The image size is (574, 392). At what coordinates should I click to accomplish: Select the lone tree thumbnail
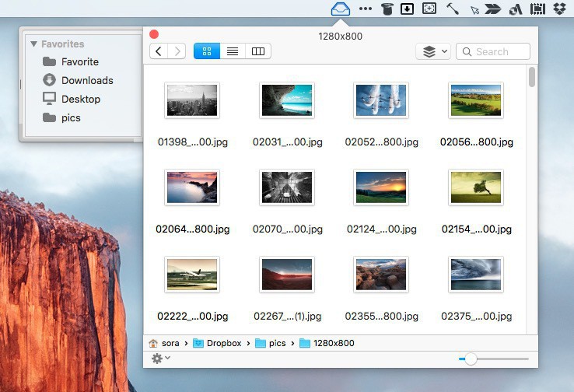pyautogui.click(x=476, y=187)
